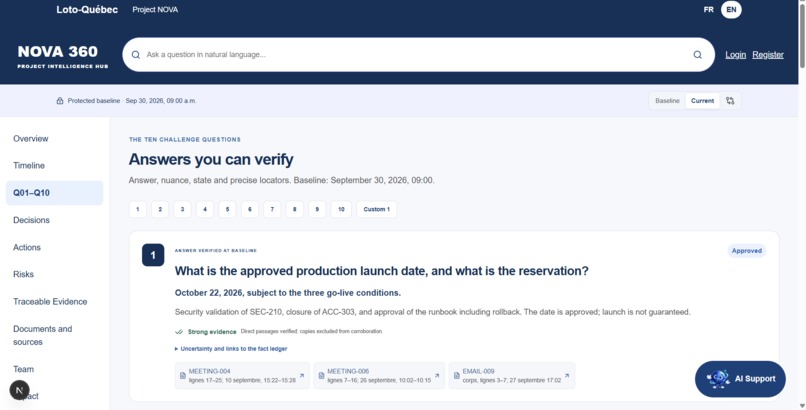Screen dimensions: 806x410
Task: Click the question number 1 badge
Action: 153,255
